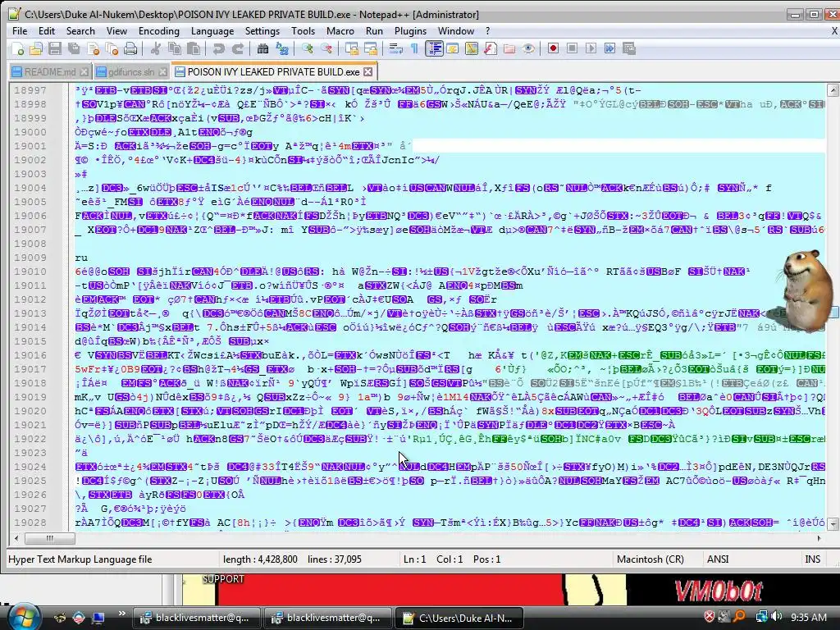Close the current document via toolbar icon
Viewport: 840px width, 630px height.
[94, 48]
